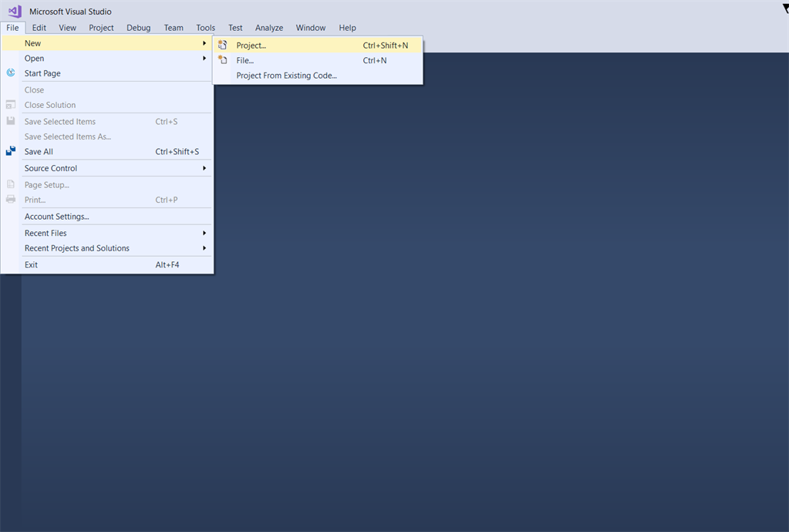Open the Help menu
The image size is (789, 532).
[347, 28]
